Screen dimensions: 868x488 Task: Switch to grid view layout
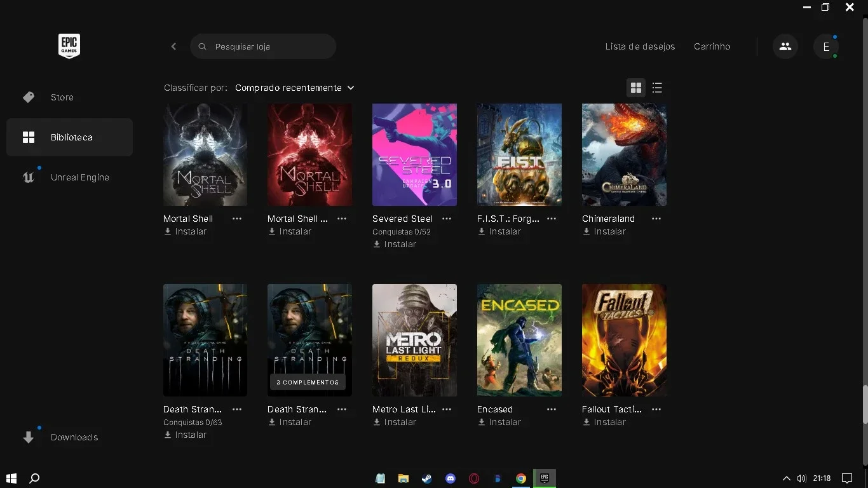click(x=636, y=88)
